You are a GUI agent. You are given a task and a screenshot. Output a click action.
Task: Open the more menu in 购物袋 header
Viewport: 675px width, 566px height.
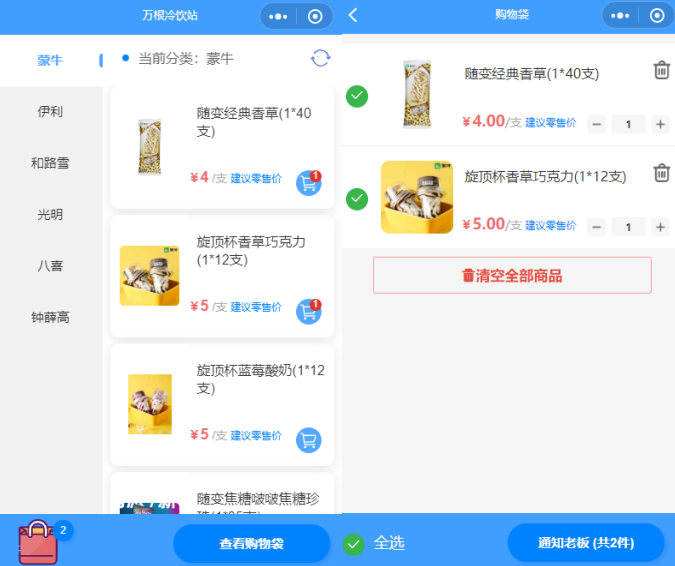(x=620, y=16)
